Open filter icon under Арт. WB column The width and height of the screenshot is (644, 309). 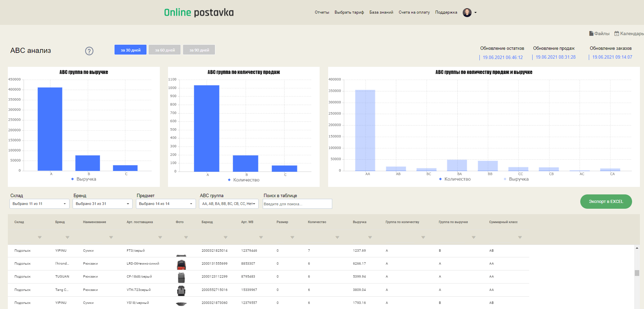(261, 237)
